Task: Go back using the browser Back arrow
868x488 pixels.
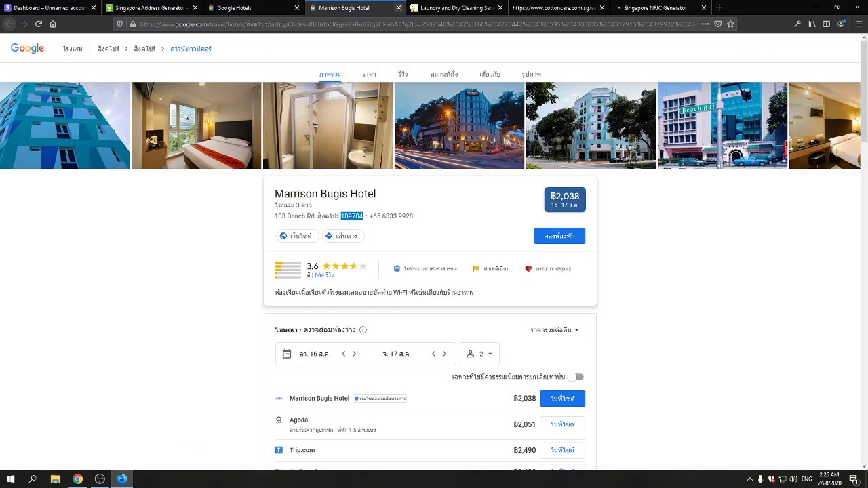Action: pyautogui.click(x=9, y=24)
